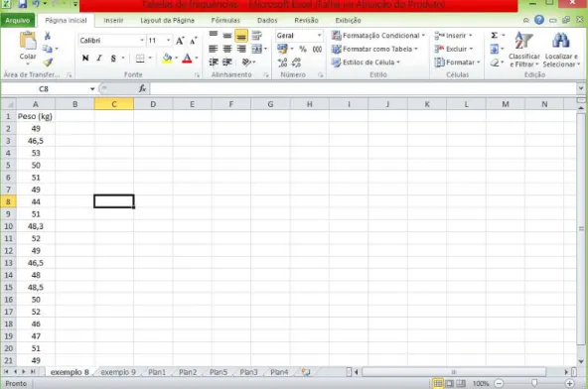Toggle bold formatting with N button

click(x=85, y=59)
